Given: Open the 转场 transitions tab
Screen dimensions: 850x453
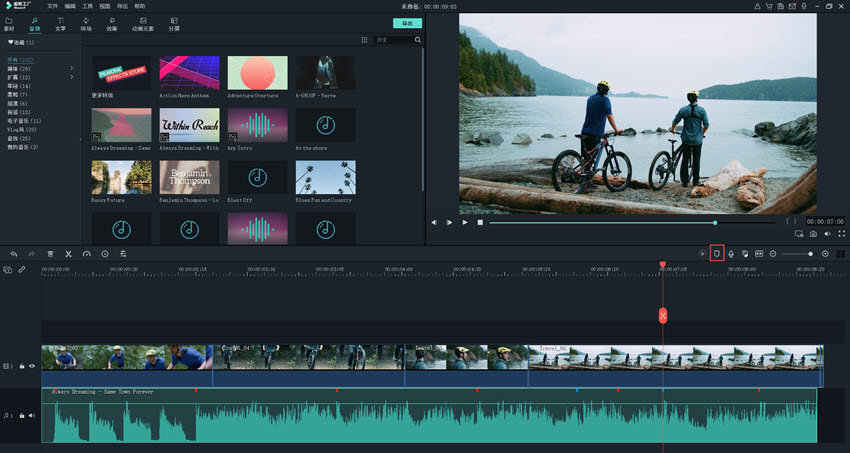Looking at the screenshot, I should click(x=86, y=23).
